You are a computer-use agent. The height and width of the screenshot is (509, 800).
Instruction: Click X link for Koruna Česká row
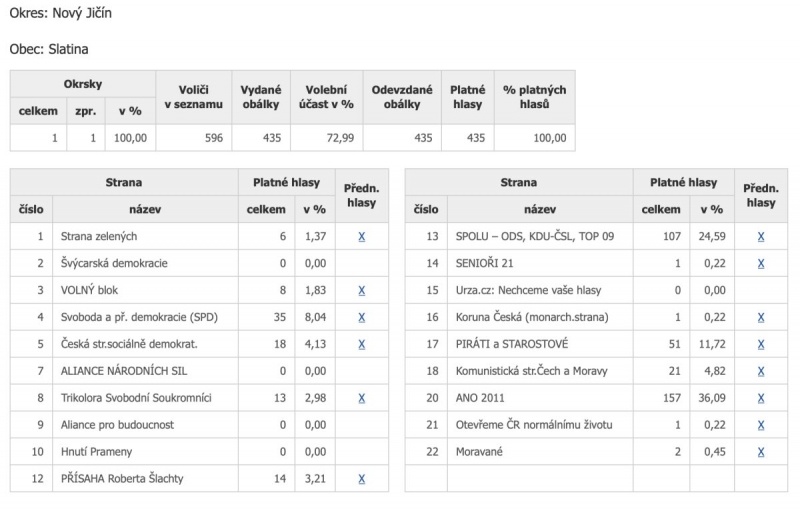coord(761,318)
